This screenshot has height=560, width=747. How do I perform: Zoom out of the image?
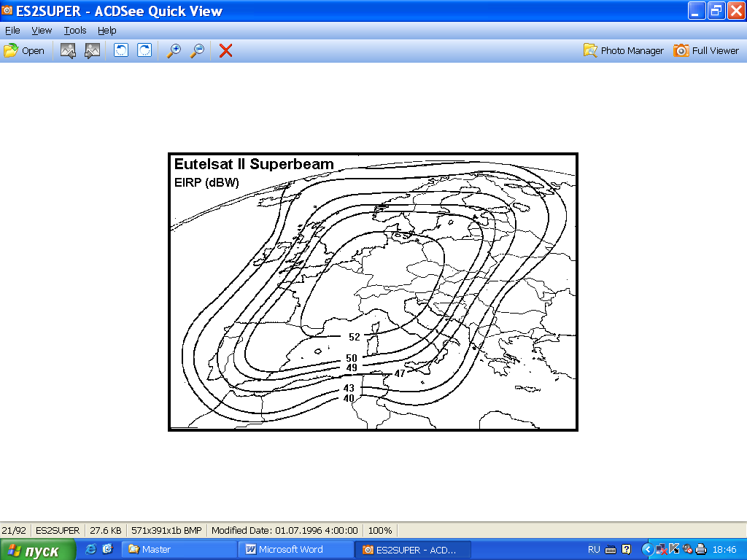pos(197,50)
